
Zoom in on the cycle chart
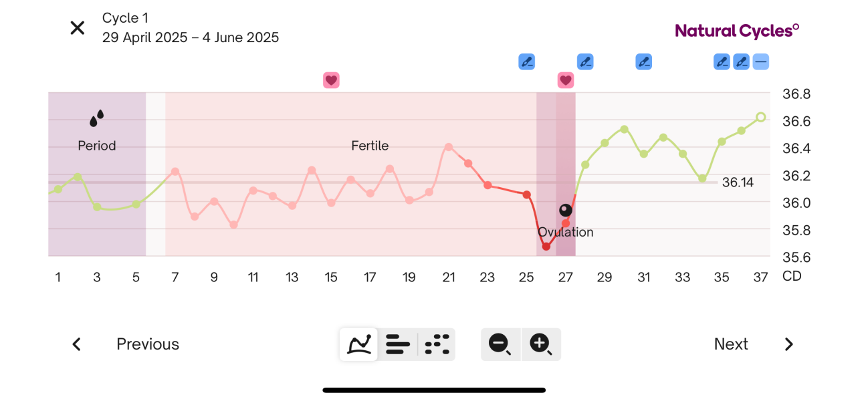[x=541, y=344]
